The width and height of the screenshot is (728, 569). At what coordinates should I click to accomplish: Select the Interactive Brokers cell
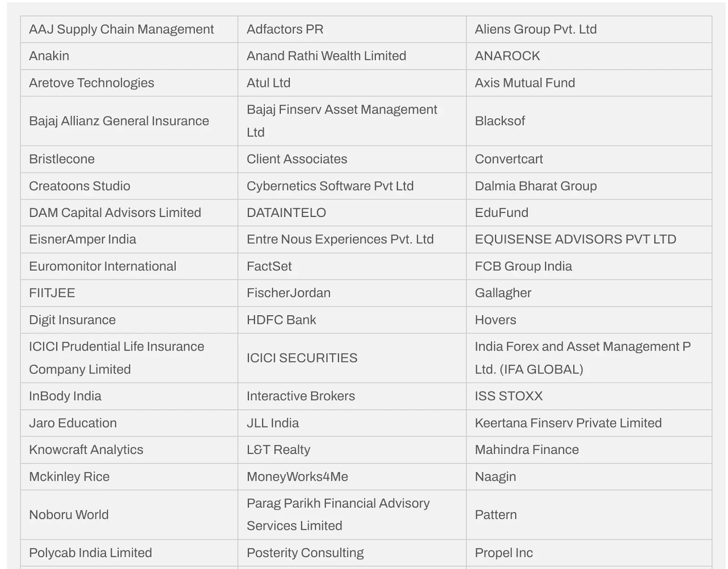tap(300, 396)
